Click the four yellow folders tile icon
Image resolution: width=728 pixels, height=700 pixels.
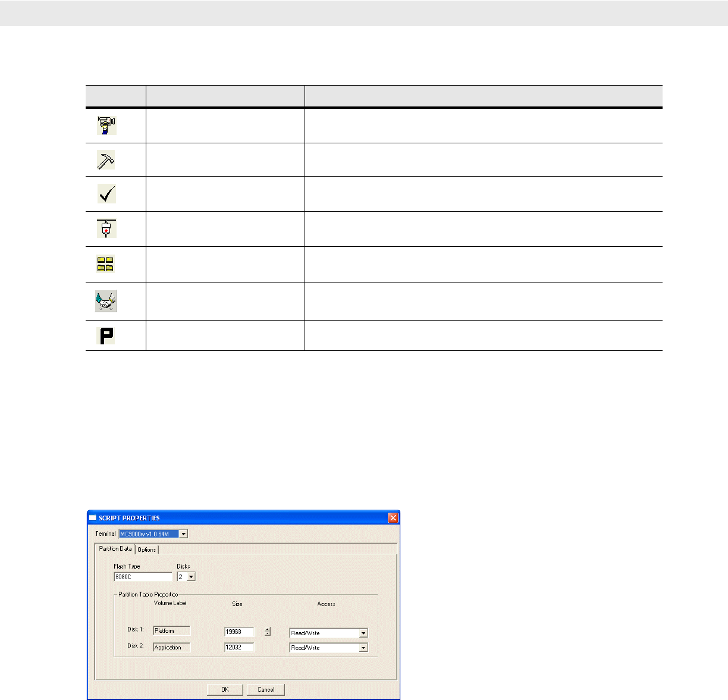click(x=106, y=264)
